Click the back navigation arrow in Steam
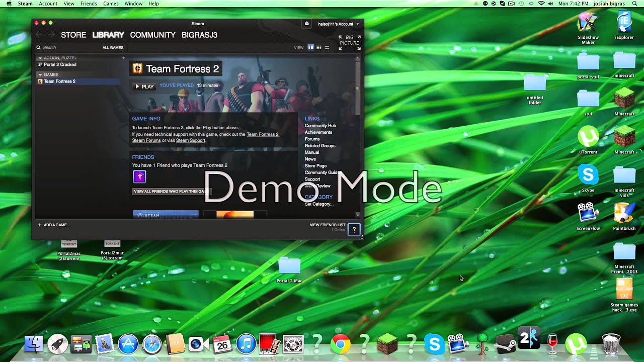The image size is (644, 362). [x=39, y=35]
